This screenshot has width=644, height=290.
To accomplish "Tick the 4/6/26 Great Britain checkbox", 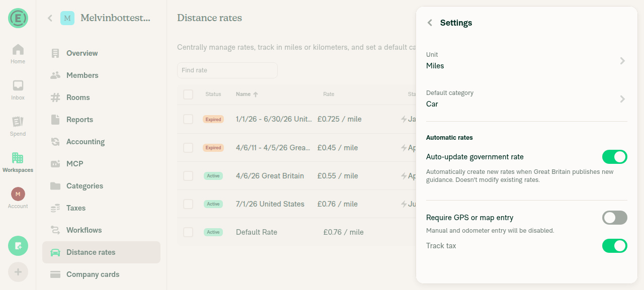I will (x=188, y=176).
